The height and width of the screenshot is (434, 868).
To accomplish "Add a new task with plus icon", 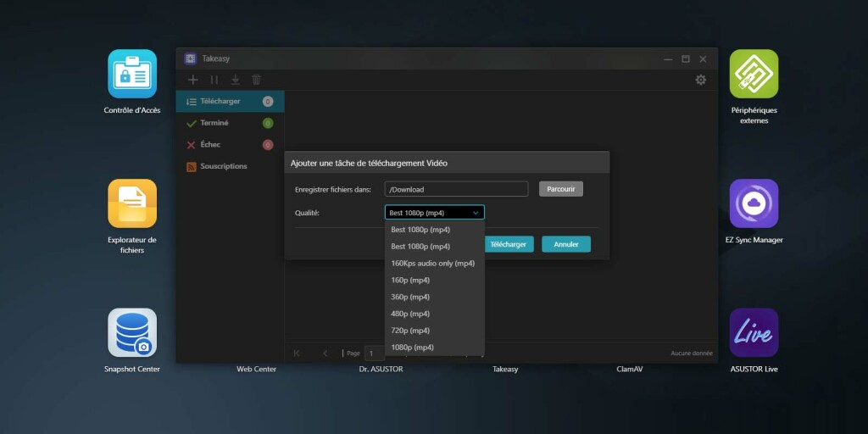I will point(192,80).
